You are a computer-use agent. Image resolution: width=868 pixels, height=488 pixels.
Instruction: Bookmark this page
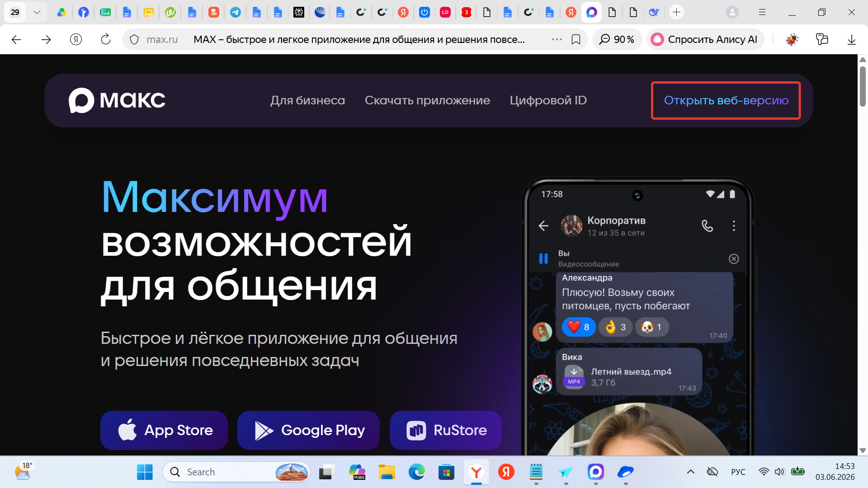coord(576,40)
